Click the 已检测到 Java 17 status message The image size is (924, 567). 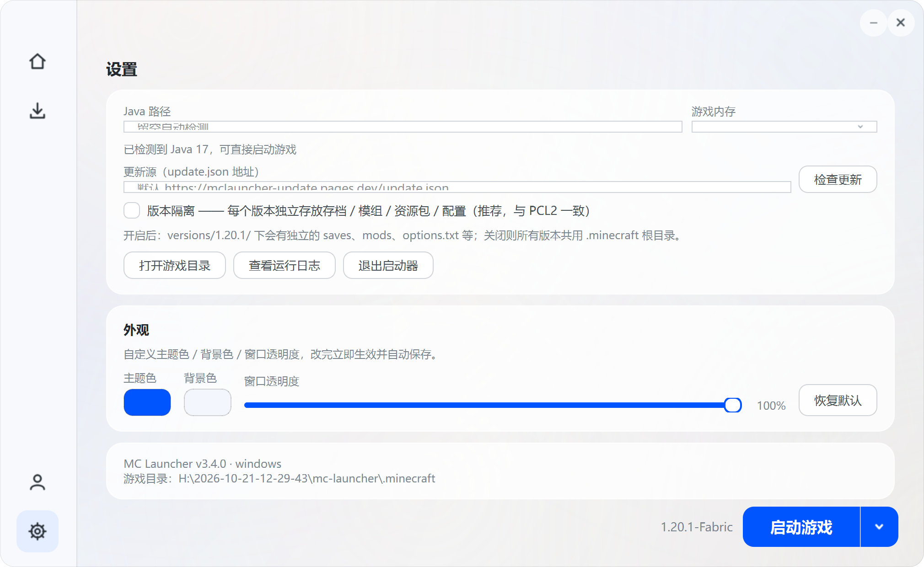(210, 150)
